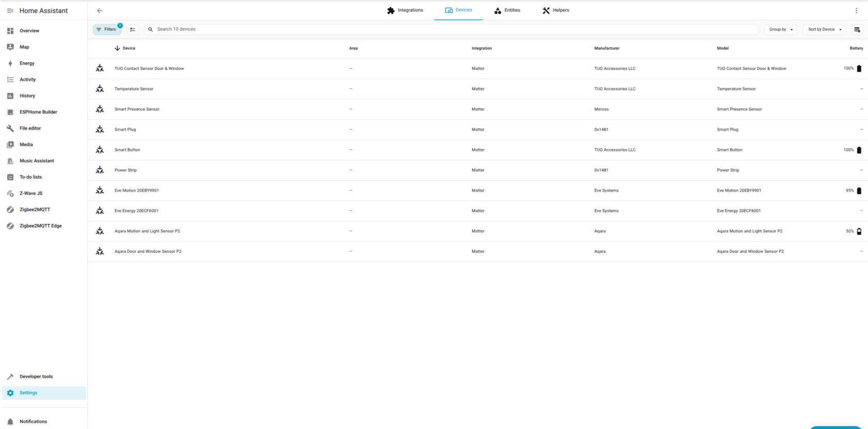Switch to the Entities tab
The width and height of the screenshot is (868, 429).
pos(507,10)
